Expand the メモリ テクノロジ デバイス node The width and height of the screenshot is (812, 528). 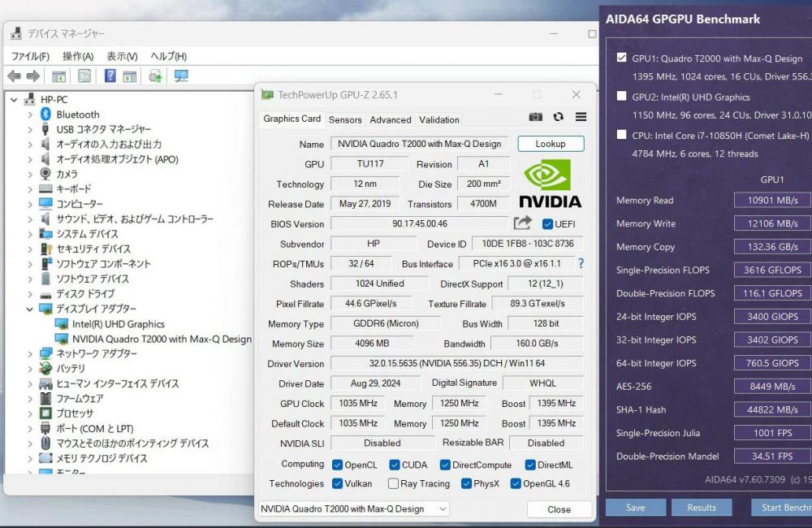(x=30, y=459)
